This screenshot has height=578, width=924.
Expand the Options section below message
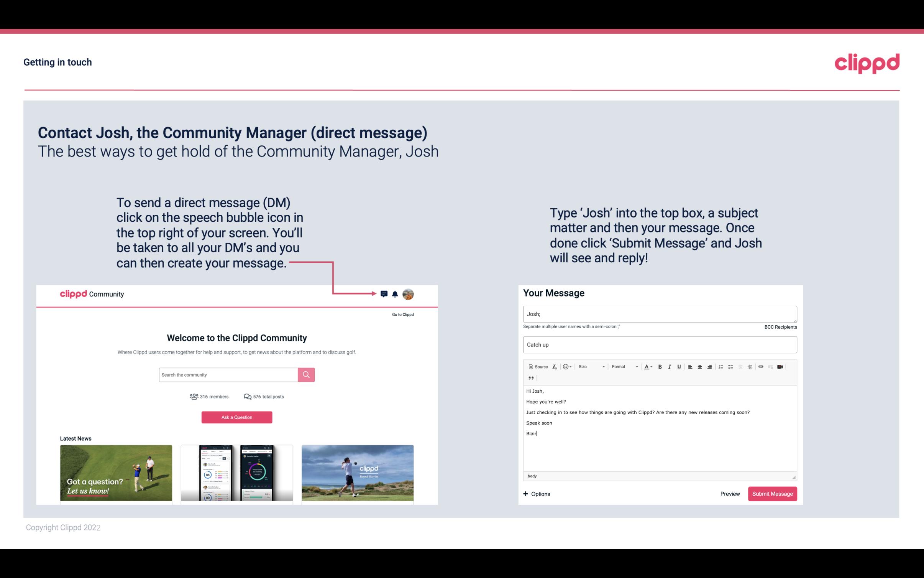pyautogui.click(x=537, y=494)
